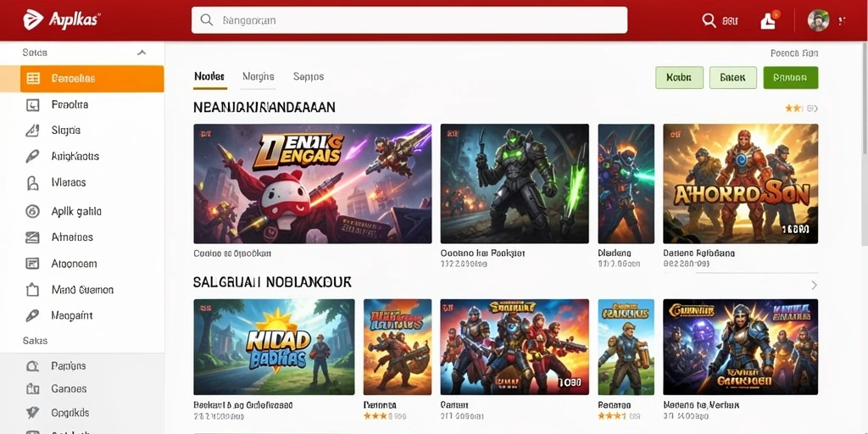Click the Atnaines sidebar label
868x434 pixels.
coord(73,237)
